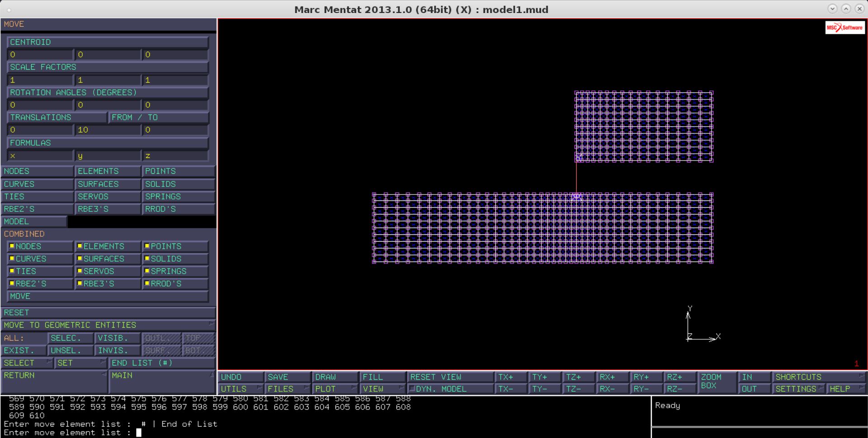Open the SELECT submenu

27,363
